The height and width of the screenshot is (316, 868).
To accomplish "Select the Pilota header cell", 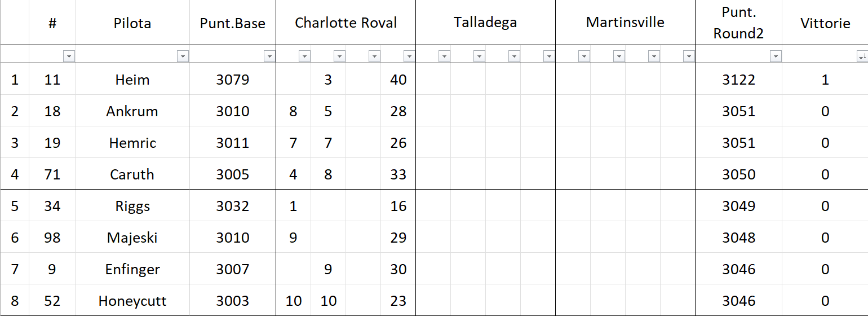I will pyautogui.click(x=132, y=23).
